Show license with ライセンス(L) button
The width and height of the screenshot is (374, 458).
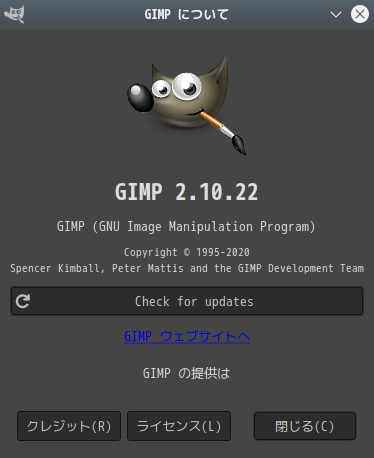click(x=179, y=426)
